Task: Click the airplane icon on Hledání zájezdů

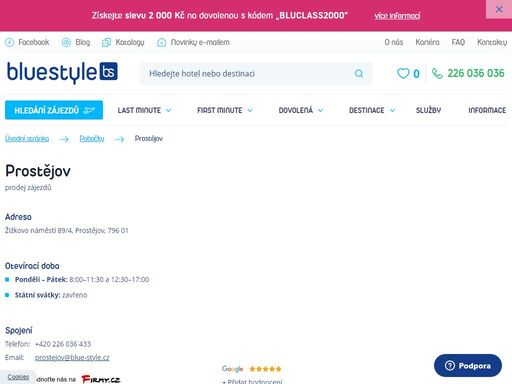Action: (x=89, y=110)
